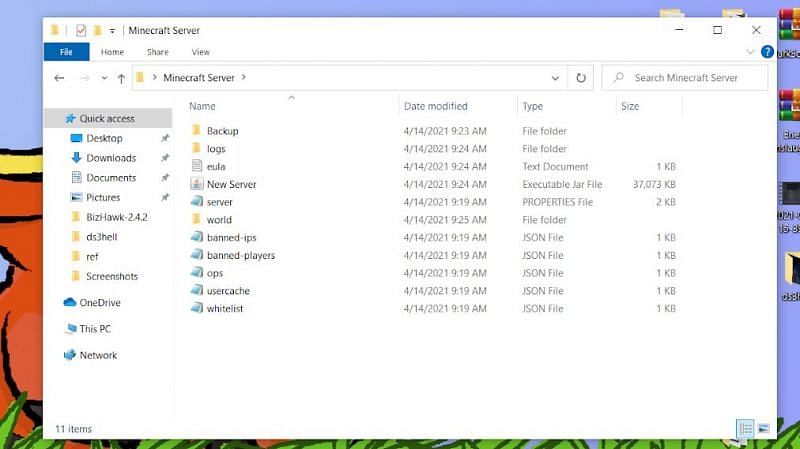Image resolution: width=800 pixels, height=449 pixels.
Task: Switch to the View ribbon tab
Action: (x=200, y=52)
